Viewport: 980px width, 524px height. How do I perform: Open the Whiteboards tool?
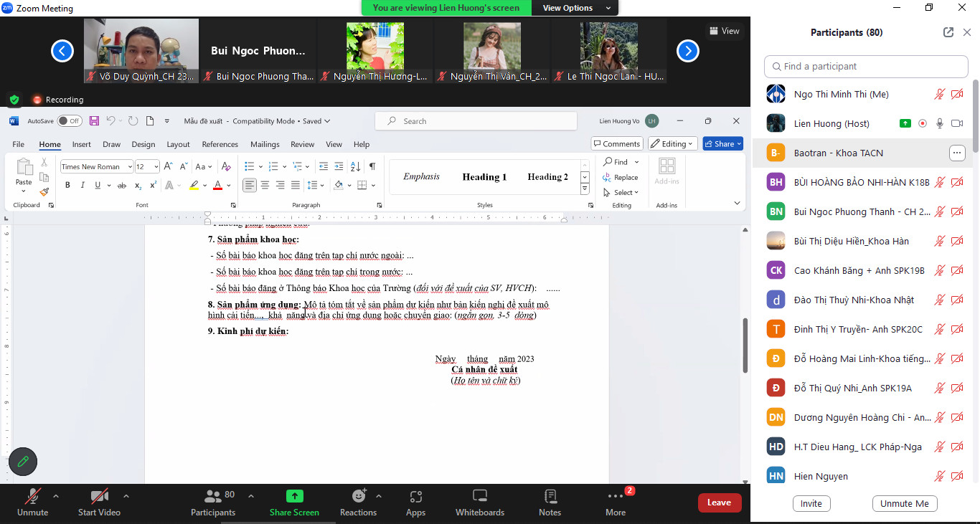480,502
